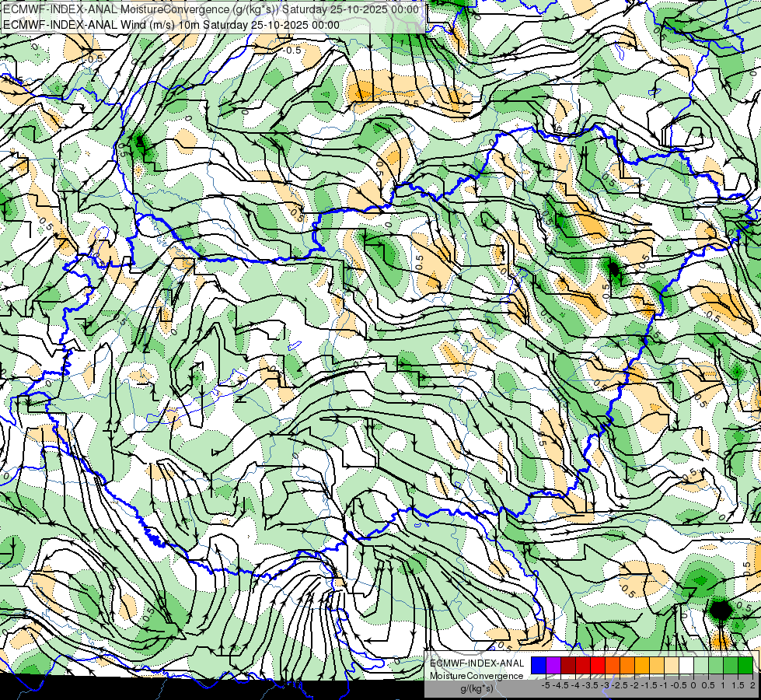761x700 pixels.
Task: Click the darkest green legend swatch
Action: tap(745, 666)
